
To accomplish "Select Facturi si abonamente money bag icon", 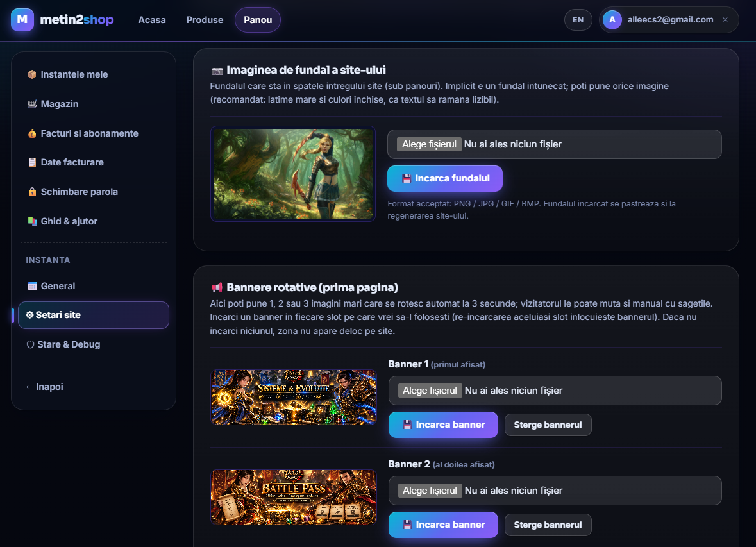I will point(32,133).
